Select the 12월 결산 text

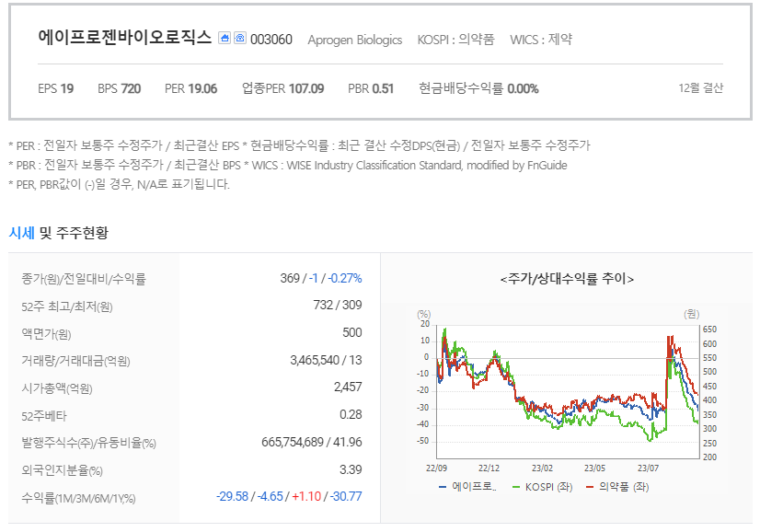coord(700,88)
